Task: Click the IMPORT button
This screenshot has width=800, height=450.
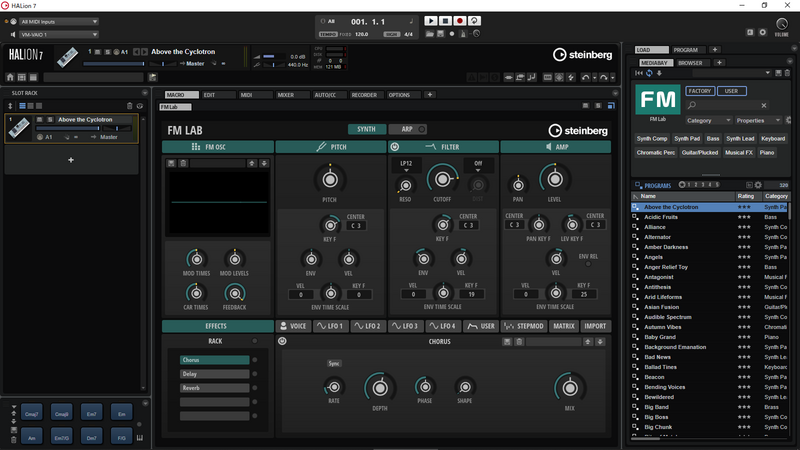Action: pos(595,326)
